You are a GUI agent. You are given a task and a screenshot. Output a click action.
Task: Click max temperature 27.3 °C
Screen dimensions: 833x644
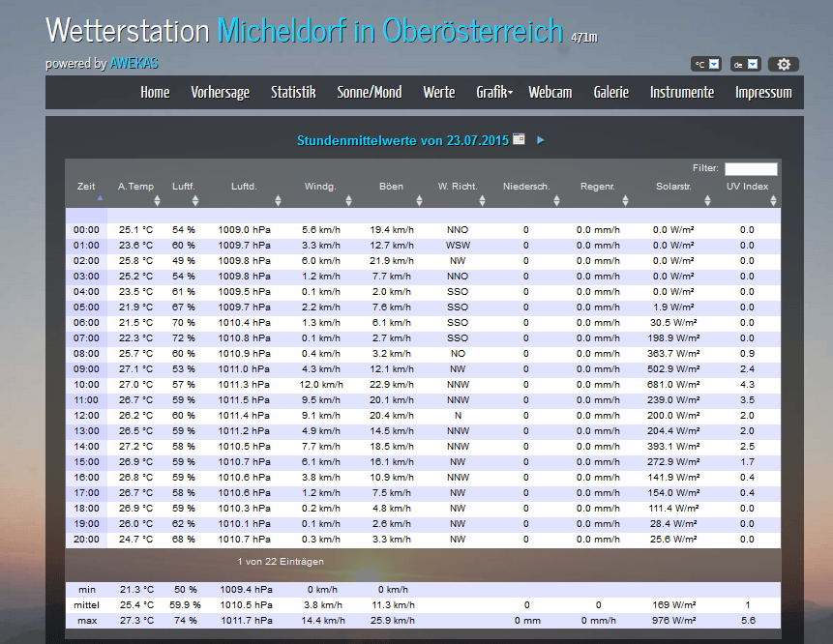136,620
